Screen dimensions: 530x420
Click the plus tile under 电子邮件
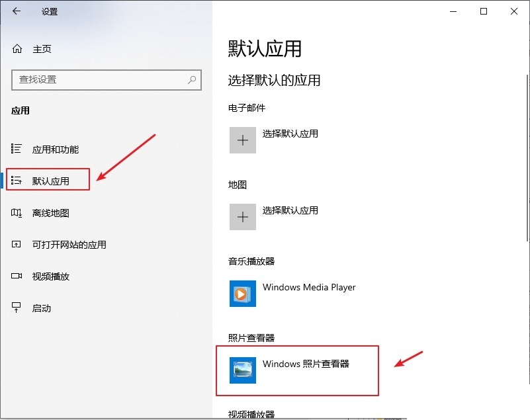click(243, 140)
